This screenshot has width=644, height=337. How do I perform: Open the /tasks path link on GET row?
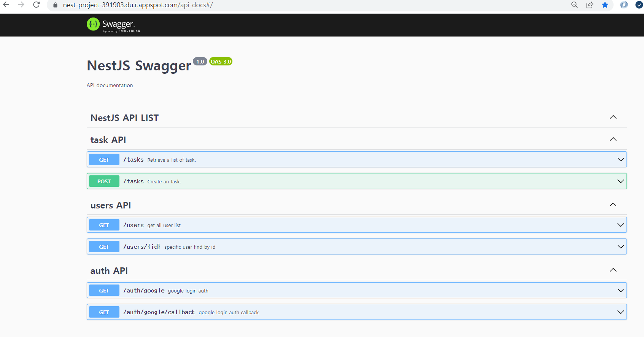coord(134,160)
